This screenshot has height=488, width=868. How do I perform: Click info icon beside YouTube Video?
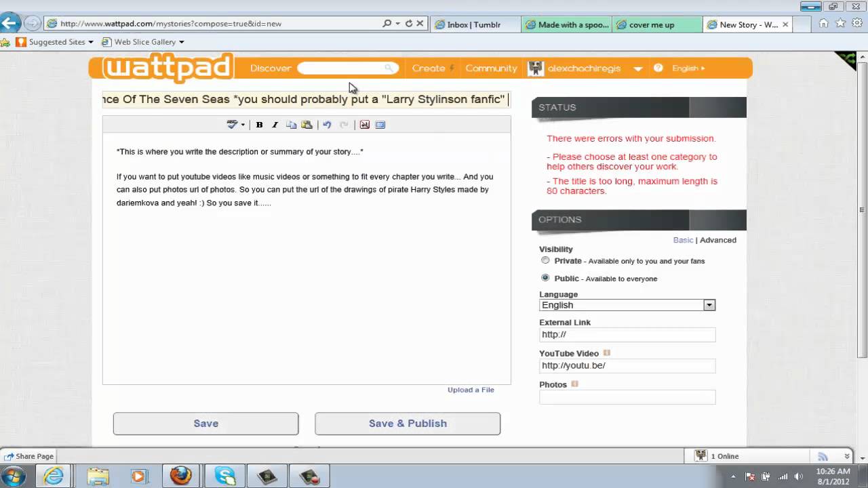[x=607, y=353]
